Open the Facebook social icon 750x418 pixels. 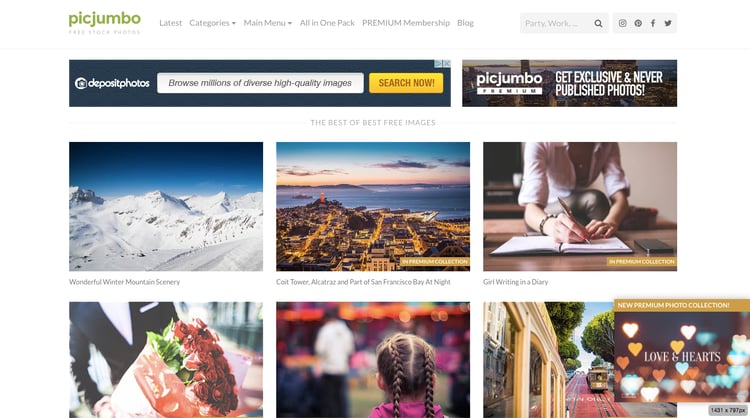[653, 23]
